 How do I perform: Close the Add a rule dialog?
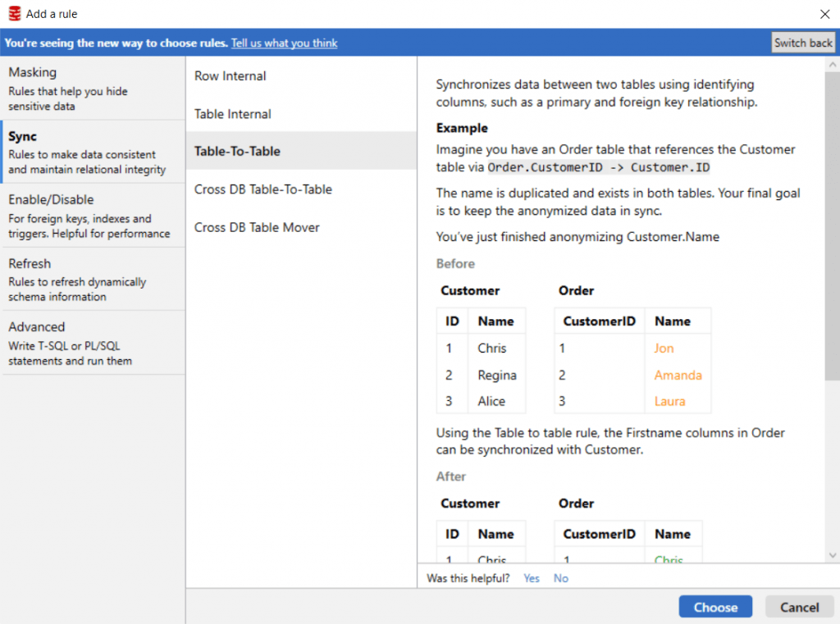tap(824, 14)
